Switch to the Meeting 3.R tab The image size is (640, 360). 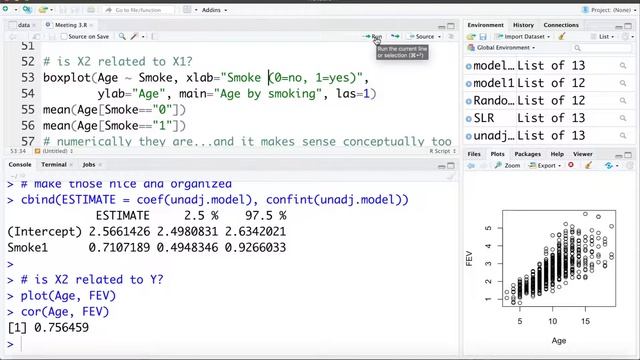(71, 25)
